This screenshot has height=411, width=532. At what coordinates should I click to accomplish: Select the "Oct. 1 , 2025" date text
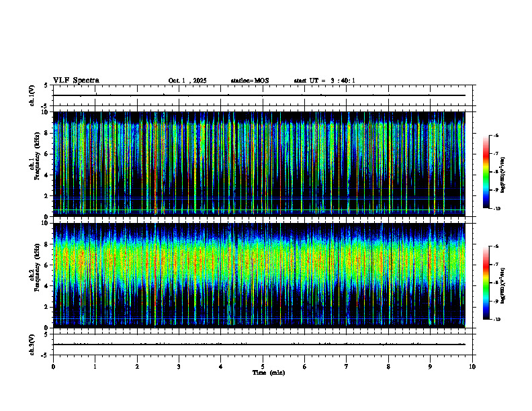point(187,81)
